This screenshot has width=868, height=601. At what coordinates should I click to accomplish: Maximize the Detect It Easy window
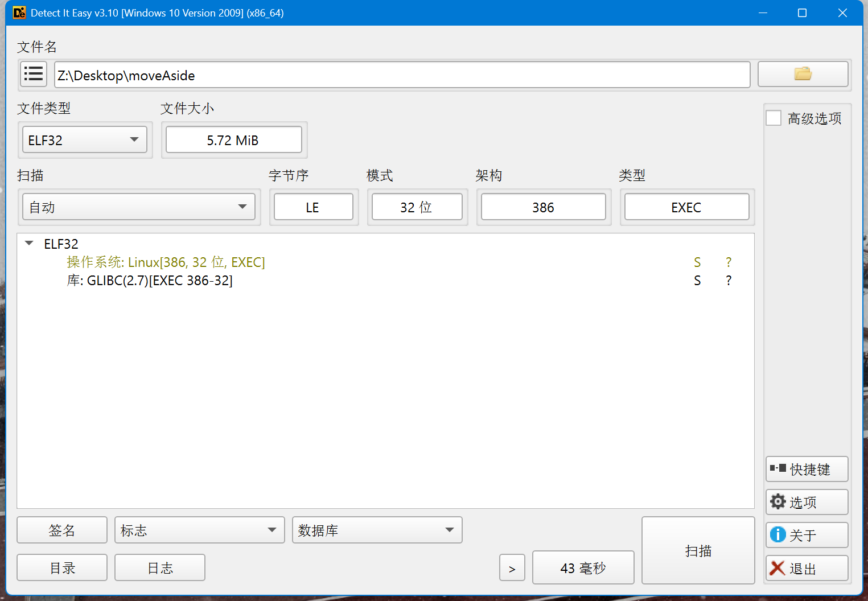pyautogui.click(x=802, y=13)
